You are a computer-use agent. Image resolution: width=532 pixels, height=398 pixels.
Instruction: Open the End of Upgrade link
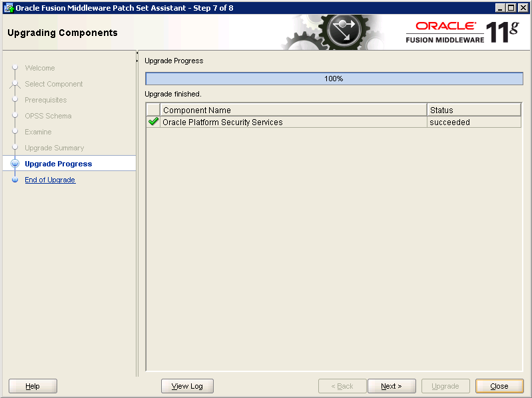50,180
